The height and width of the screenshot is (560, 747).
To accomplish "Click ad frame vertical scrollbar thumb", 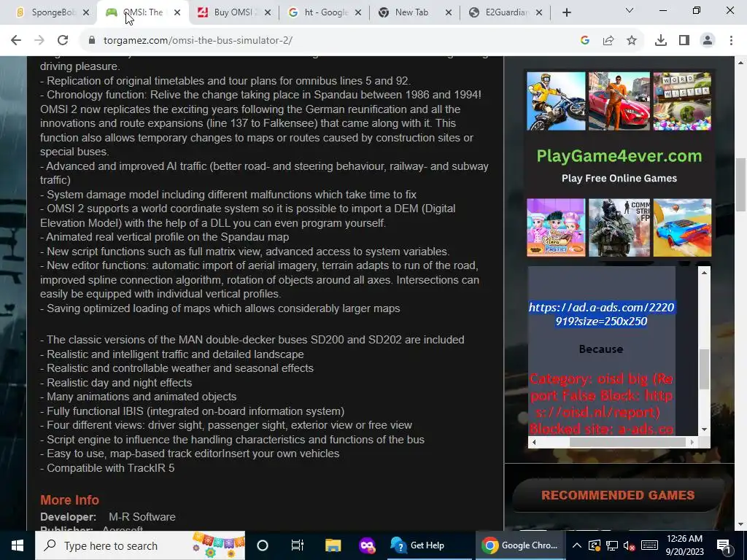I will (704, 369).
